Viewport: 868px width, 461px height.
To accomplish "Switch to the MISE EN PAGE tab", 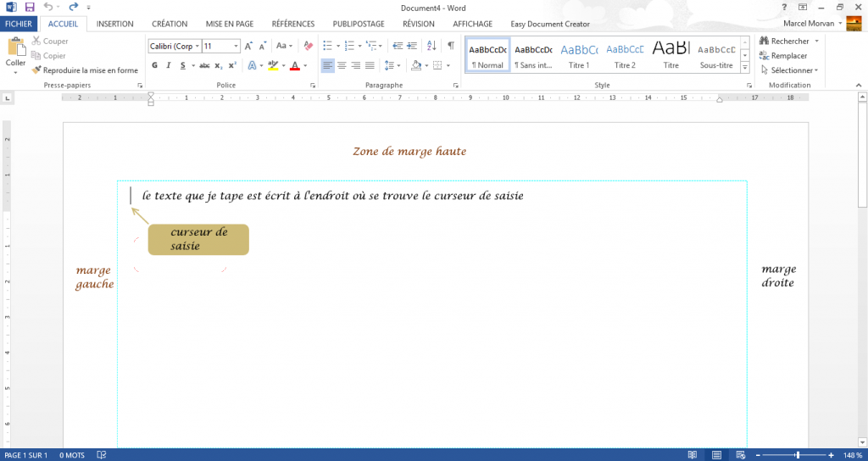I will pyautogui.click(x=230, y=24).
